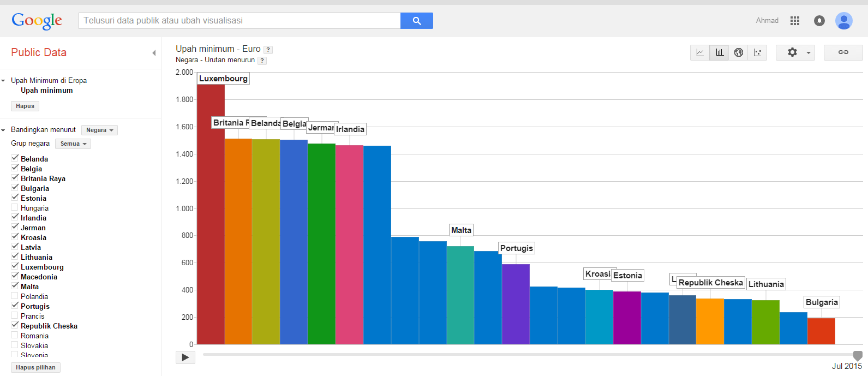
Task: Check the Polandia checkbox
Action: [x=15, y=296]
